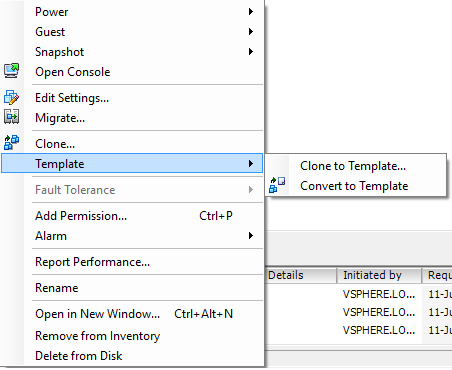Expand the Snapshot submenu arrow
This screenshot has width=452, height=370.
coord(251,52)
